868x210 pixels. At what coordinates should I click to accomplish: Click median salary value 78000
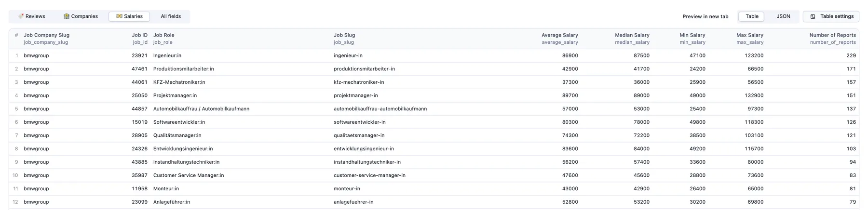click(x=641, y=122)
